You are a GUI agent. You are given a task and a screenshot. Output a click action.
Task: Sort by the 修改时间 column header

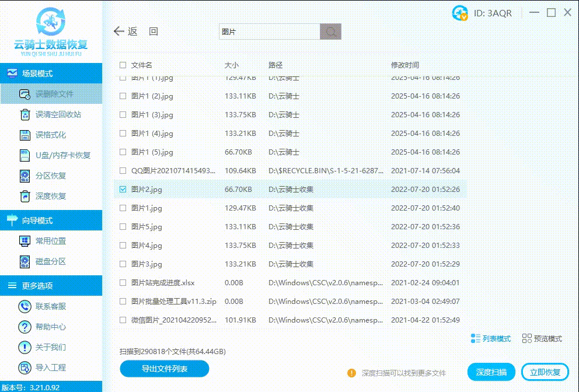tap(405, 65)
